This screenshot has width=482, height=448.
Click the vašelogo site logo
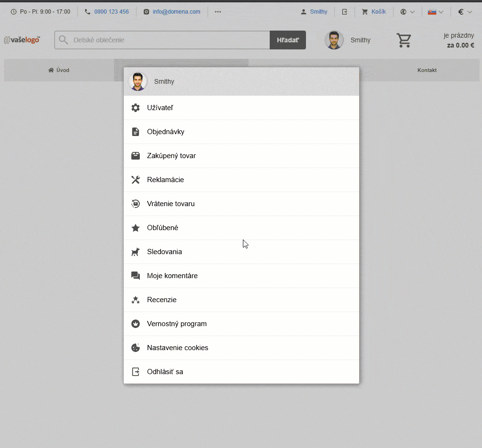[22, 40]
